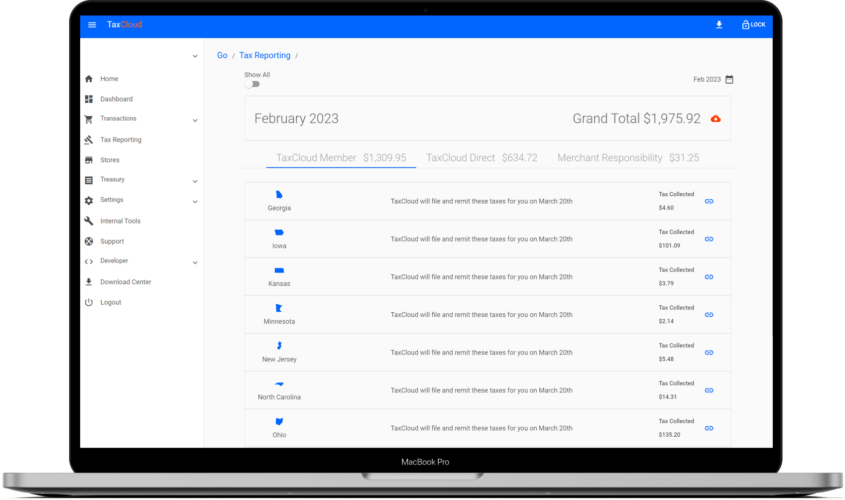The image size is (845, 500).
Task: Select Dashboard menu item
Action: point(116,99)
